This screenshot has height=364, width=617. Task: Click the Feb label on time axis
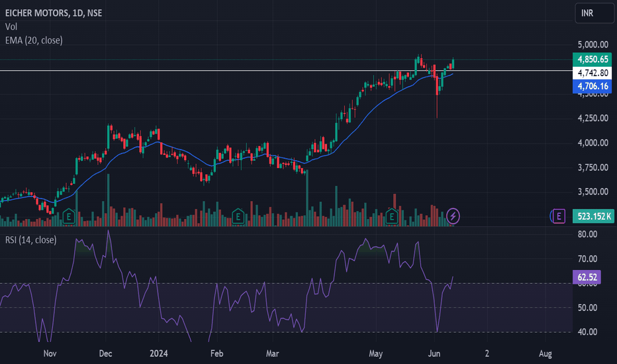217,353
